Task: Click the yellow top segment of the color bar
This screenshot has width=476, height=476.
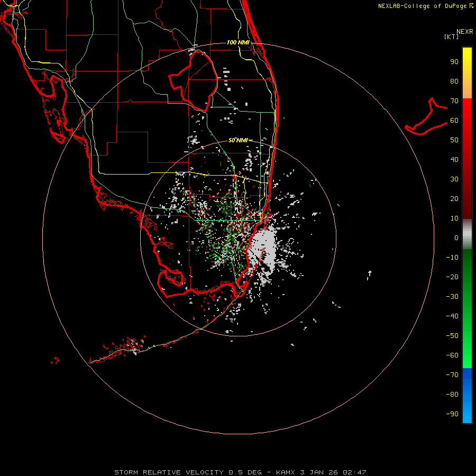Action: (467, 73)
